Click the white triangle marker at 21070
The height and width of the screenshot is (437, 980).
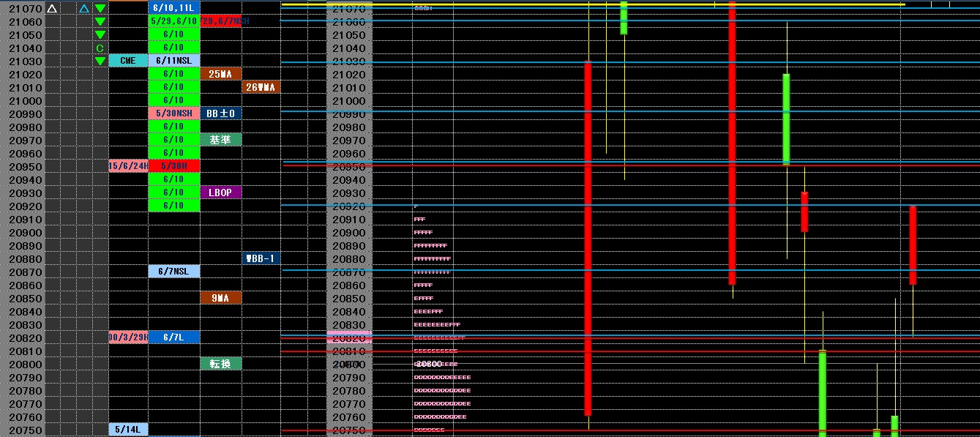(x=52, y=8)
